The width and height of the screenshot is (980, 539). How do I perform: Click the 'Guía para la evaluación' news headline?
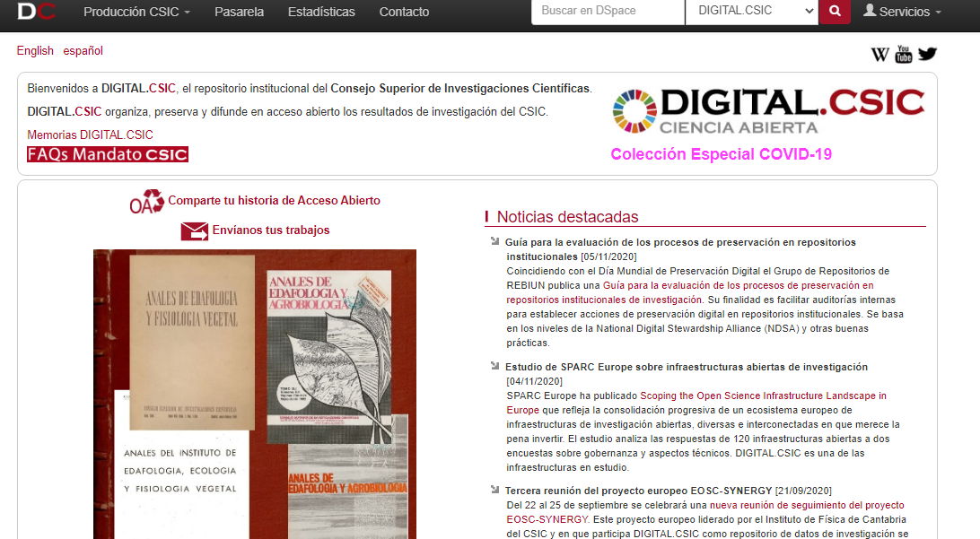680,249
